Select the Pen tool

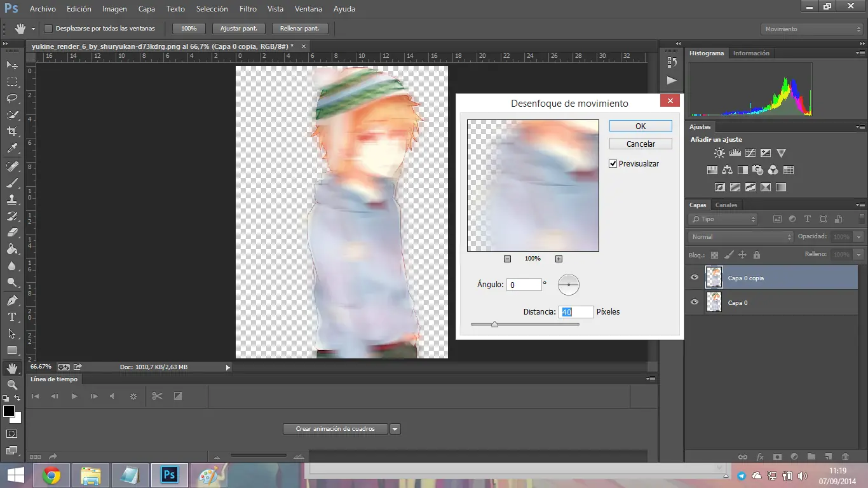click(x=12, y=301)
